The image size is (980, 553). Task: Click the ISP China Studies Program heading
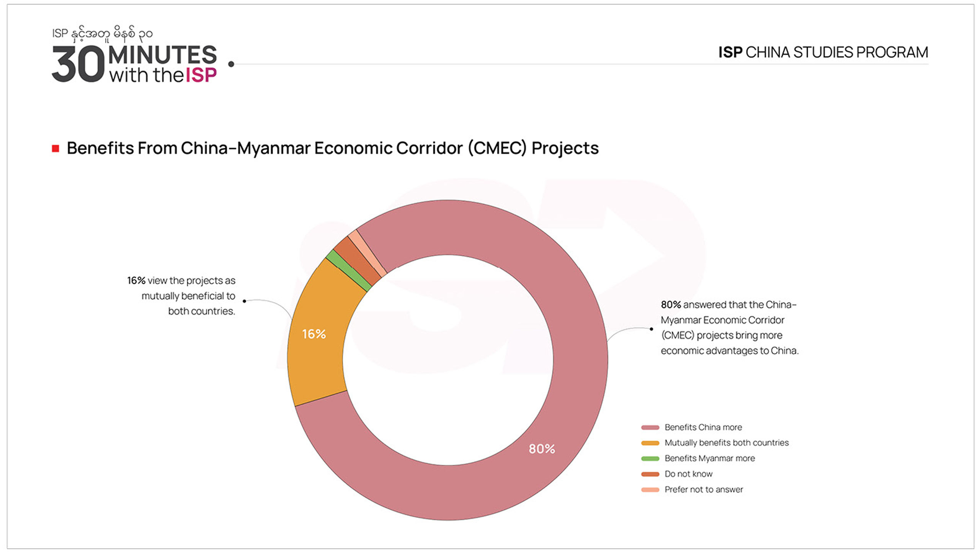[x=823, y=52]
